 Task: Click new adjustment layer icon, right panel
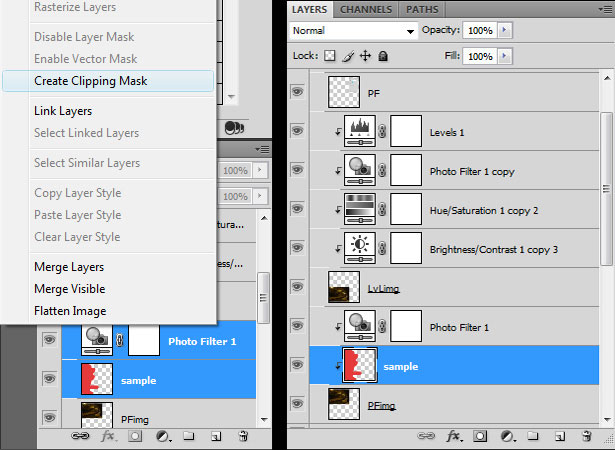507,436
